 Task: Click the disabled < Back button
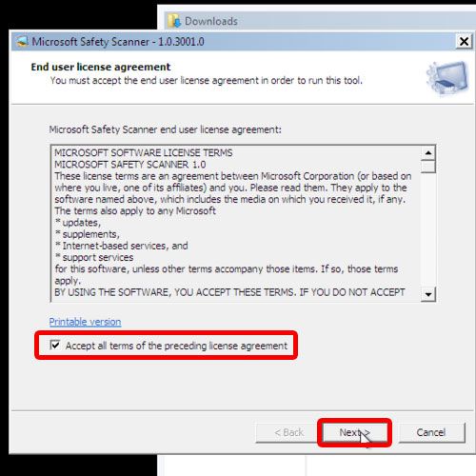coord(288,432)
